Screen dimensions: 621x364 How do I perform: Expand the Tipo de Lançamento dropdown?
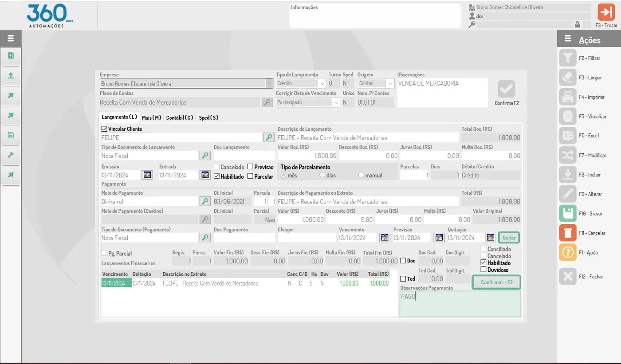pyautogui.click(x=322, y=83)
